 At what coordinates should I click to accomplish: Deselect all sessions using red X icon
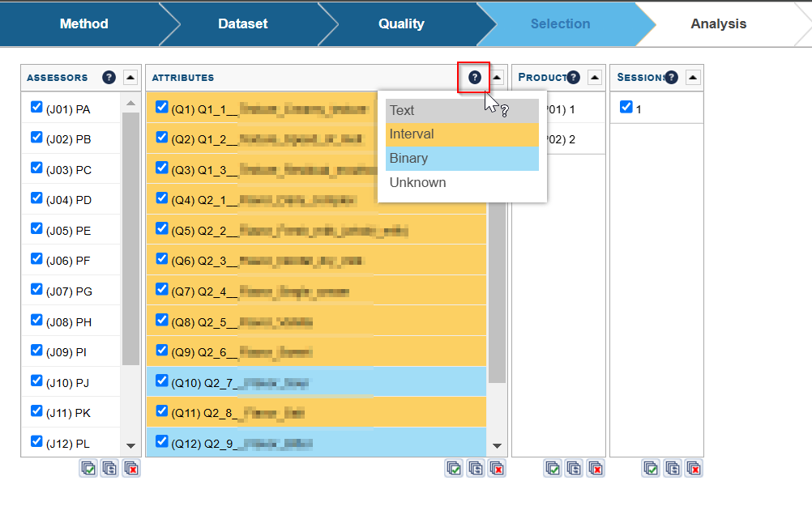(694, 468)
